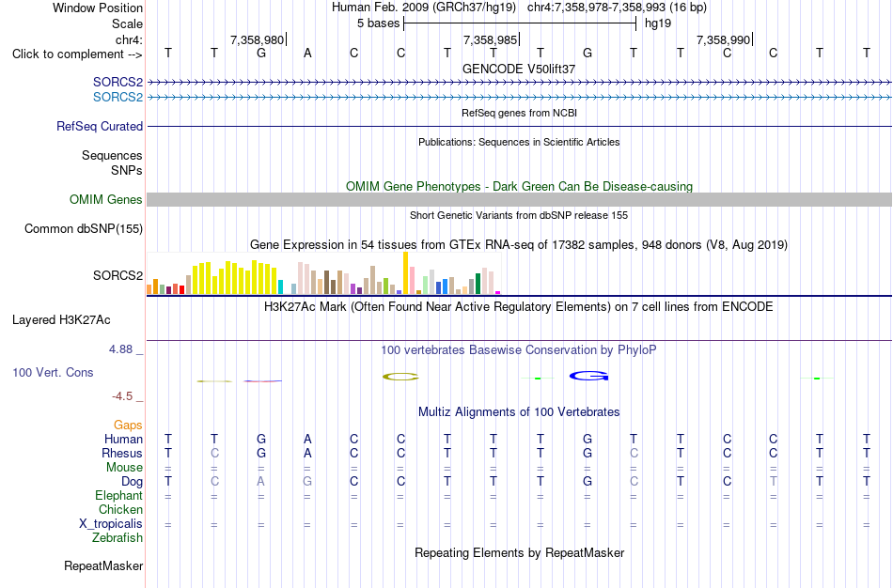Click the Human species label
The image size is (893, 588).
[123, 439]
